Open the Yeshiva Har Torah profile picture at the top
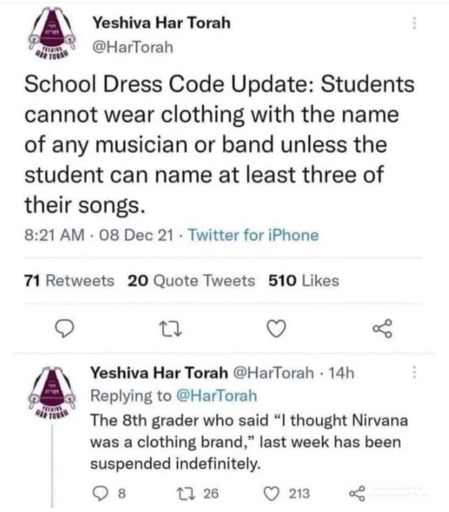 52,33
